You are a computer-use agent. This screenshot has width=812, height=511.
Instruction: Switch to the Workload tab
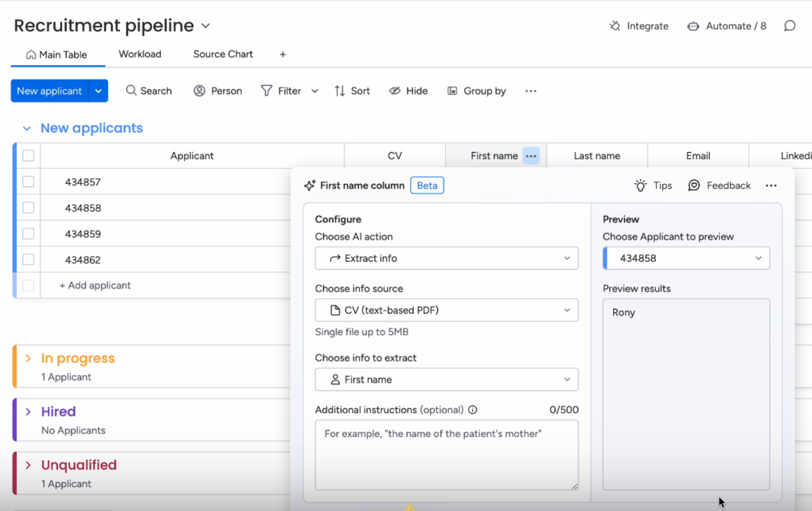click(140, 54)
